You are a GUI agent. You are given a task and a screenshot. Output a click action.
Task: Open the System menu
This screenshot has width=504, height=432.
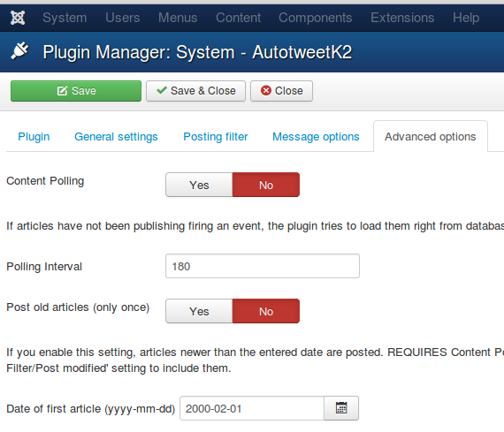click(65, 18)
